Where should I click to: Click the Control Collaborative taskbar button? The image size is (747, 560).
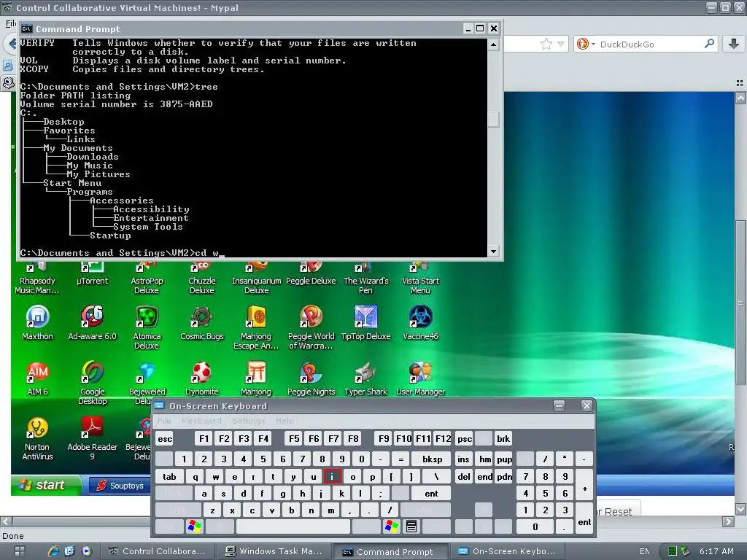click(x=158, y=551)
